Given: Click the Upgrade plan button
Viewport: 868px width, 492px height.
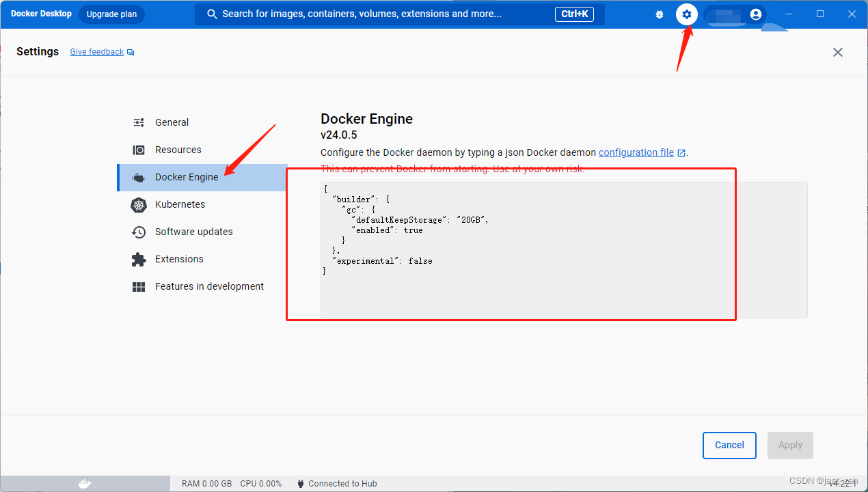Looking at the screenshot, I should click(111, 14).
